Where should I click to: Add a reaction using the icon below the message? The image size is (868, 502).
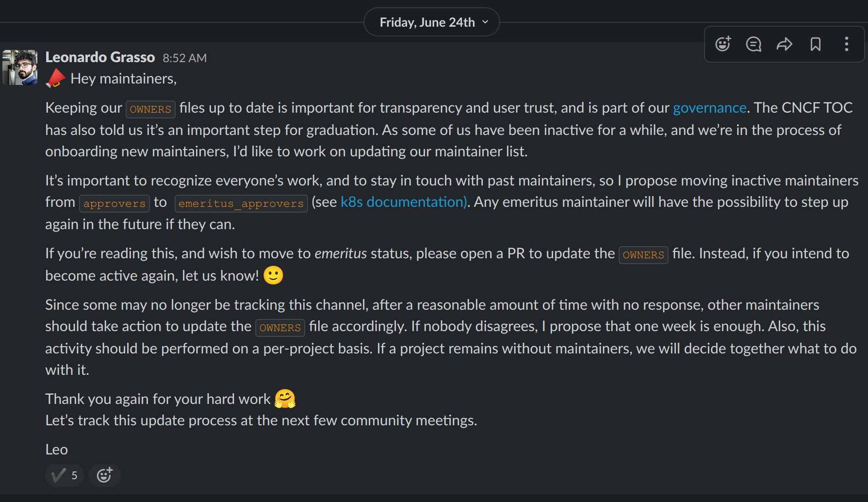(104, 475)
